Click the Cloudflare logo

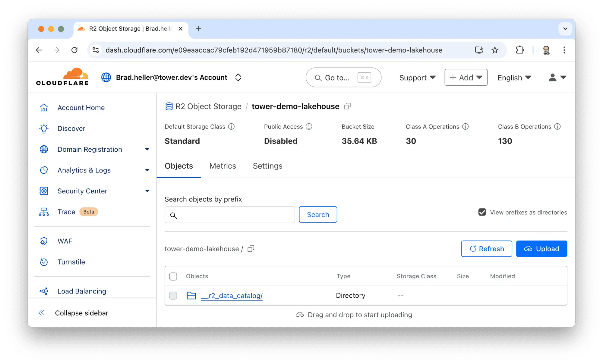[x=62, y=77]
